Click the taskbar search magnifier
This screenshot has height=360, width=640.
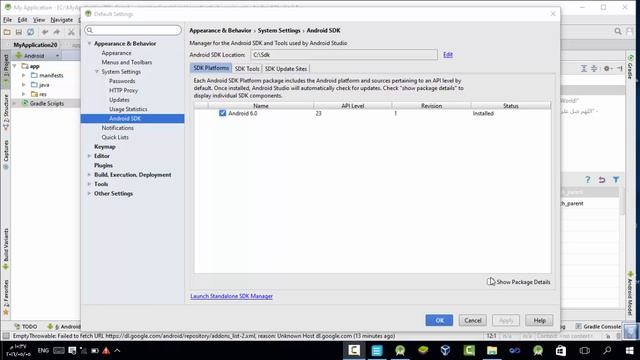607,350
